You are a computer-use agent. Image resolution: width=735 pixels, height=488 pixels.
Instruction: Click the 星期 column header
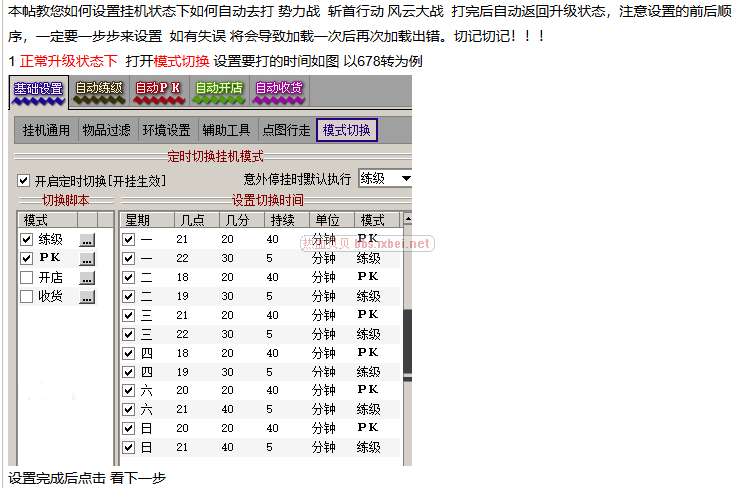[x=138, y=220]
